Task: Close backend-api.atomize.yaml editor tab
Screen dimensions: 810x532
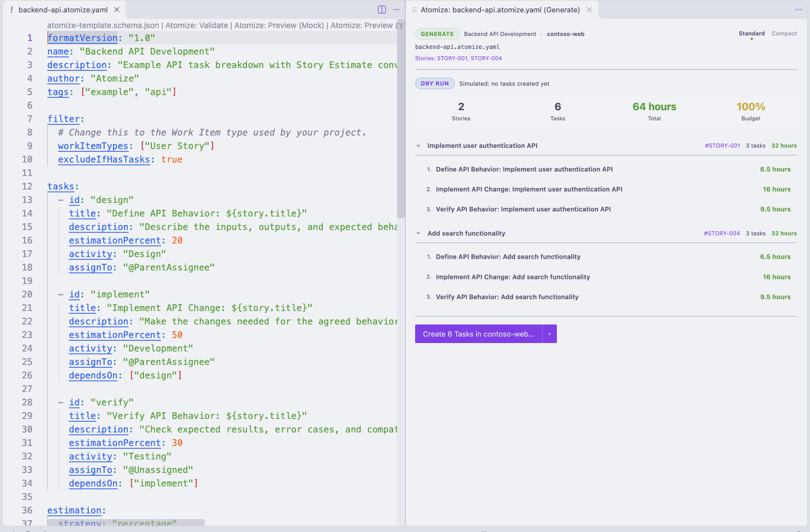Action: [x=116, y=10]
